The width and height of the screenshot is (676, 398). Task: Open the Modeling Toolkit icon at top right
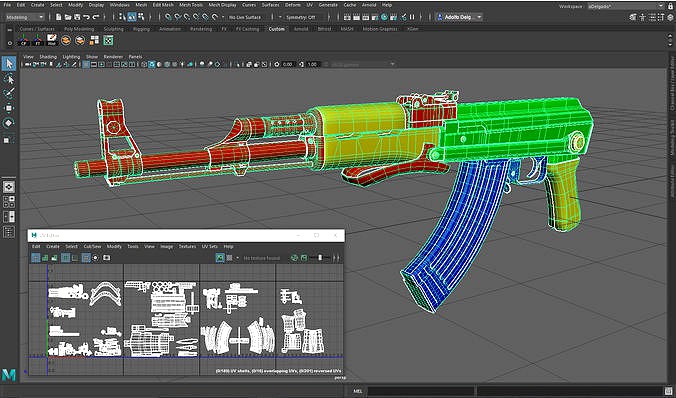[x=632, y=17]
